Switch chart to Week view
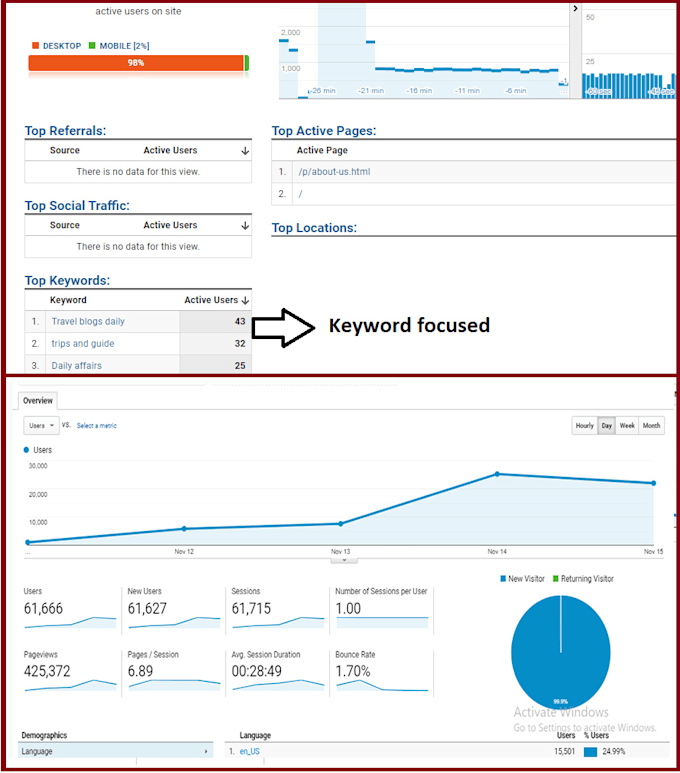The width and height of the screenshot is (680, 773). tap(627, 425)
